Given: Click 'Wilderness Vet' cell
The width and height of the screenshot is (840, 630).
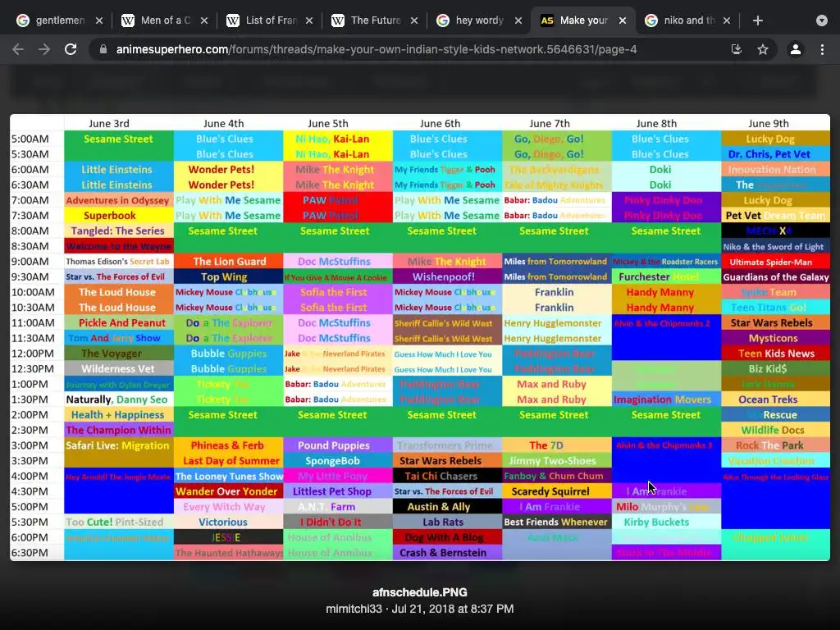Looking at the screenshot, I should pos(119,369).
